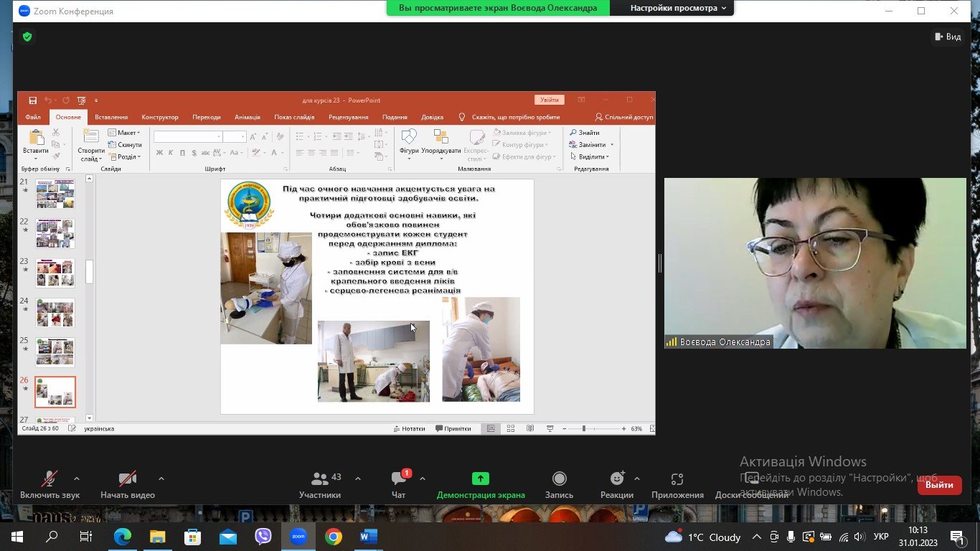Open the Reactions icon in Zoom toolbar
980x551 pixels.
tap(616, 479)
